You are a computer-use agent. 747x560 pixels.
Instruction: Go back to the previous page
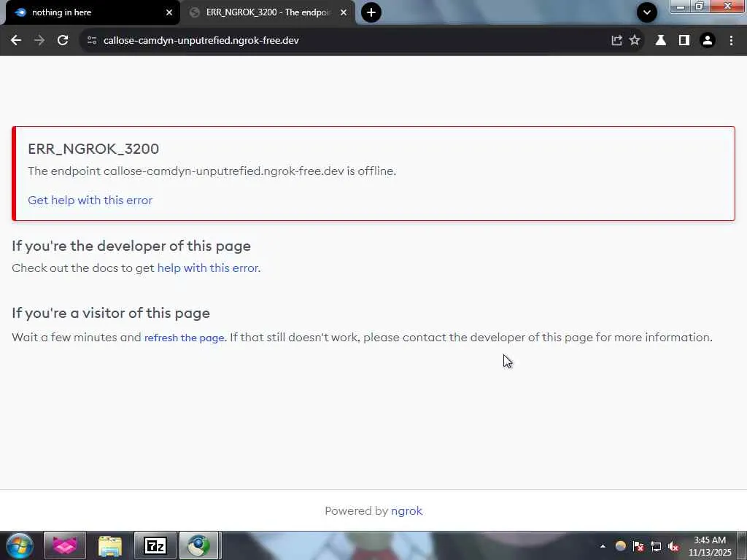pos(16,41)
